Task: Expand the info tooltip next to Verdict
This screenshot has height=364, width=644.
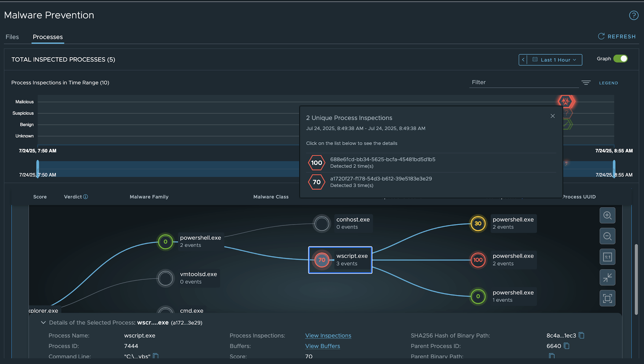Action: tap(86, 197)
